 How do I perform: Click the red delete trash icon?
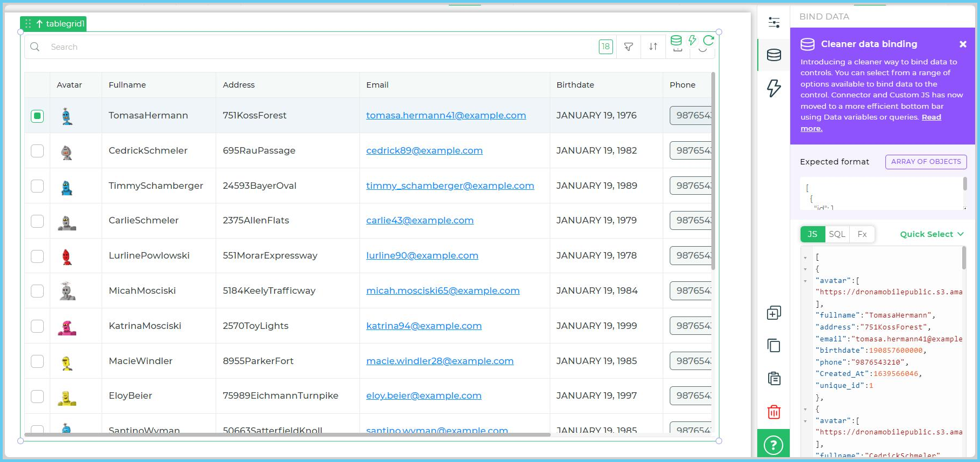(x=774, y=412)
